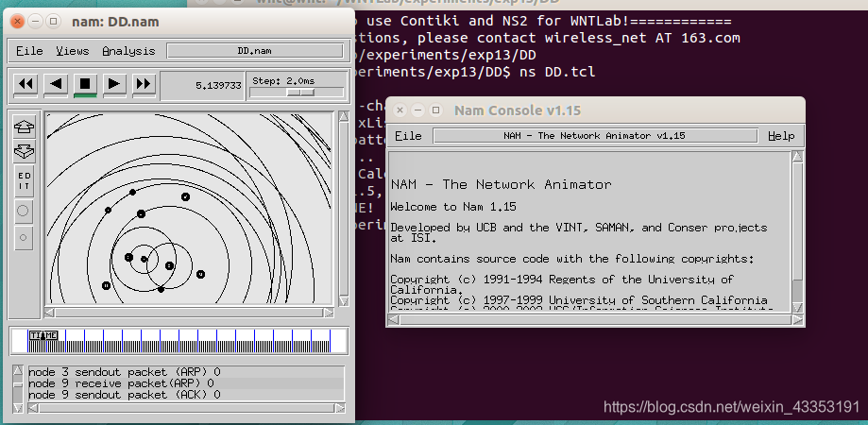Open the File menu in nam DD.nam
The width and height of the screenshot is (868, 425).
pyautogui.click(x=29, y=51)
